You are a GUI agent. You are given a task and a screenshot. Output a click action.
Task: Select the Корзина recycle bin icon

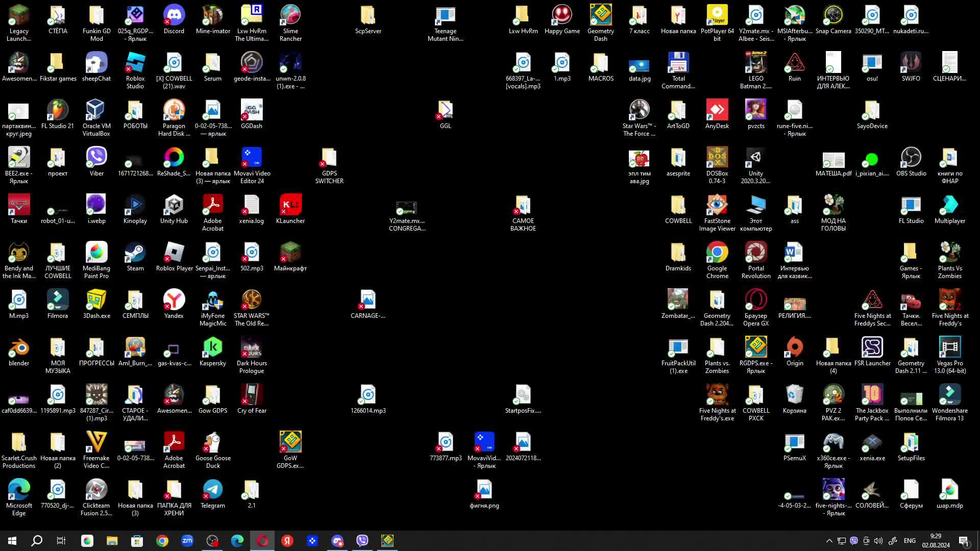pyautogui.click(x=795, y=399)
